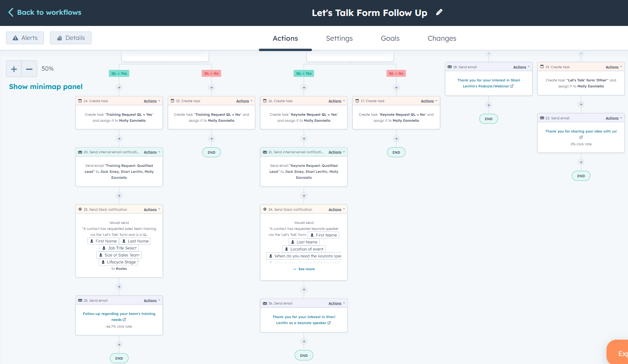
Task: Zoom out with the minus button
Action: click(x=29, y=69)
